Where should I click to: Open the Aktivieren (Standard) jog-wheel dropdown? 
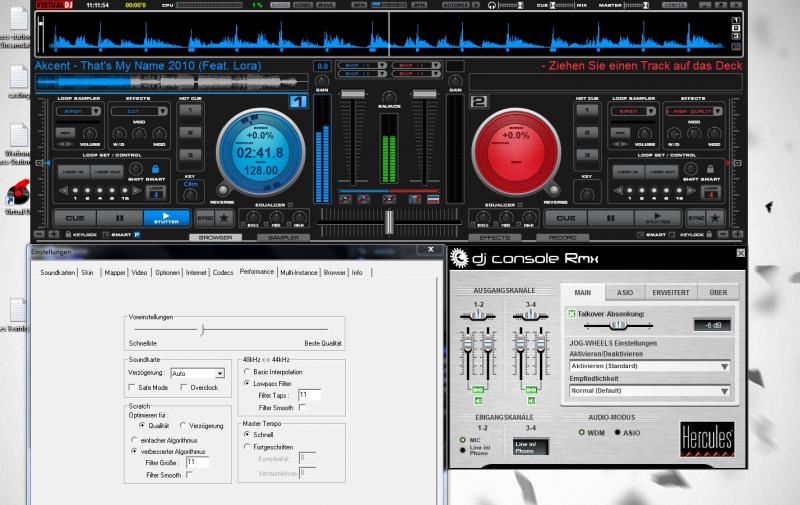coord(649,366)
